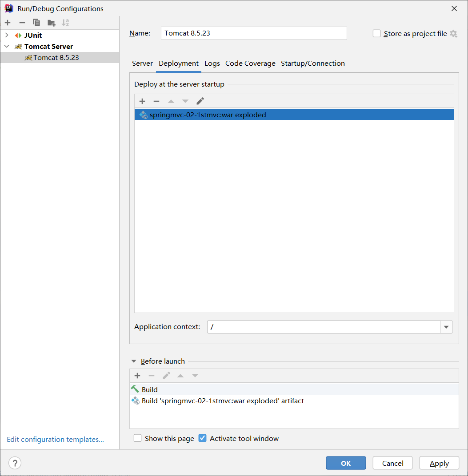Edit the Before launch task

[x=166, y=376]
